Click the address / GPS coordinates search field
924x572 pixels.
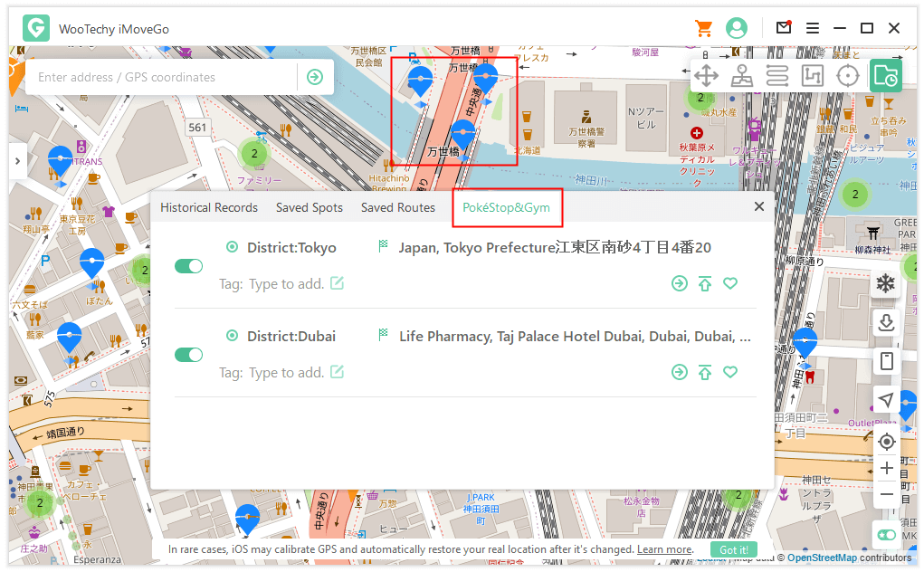(163, 77)
